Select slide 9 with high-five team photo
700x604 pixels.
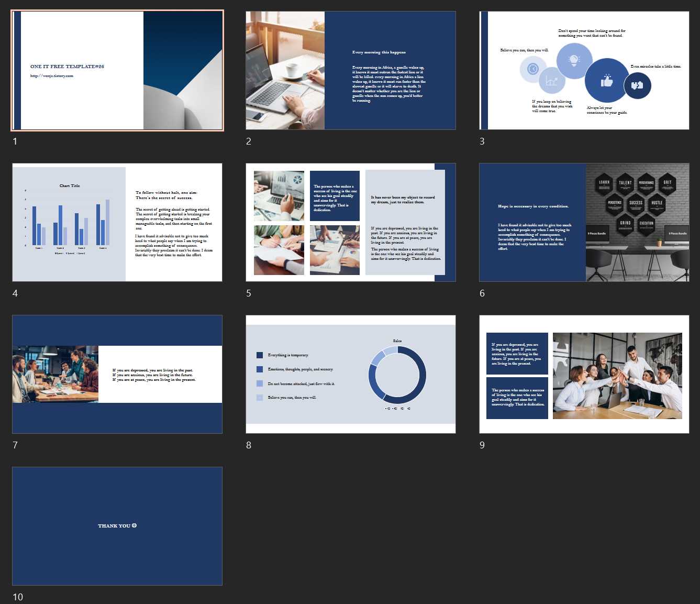(584, 374)
